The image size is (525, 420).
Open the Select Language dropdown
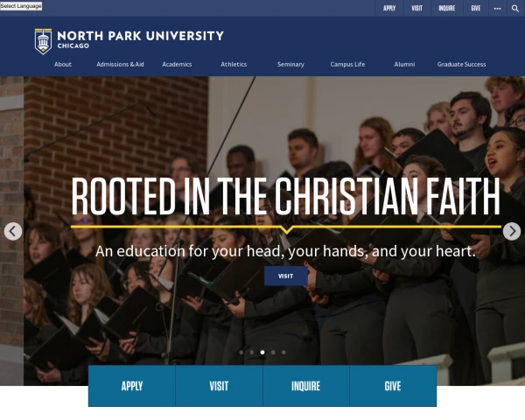click(x=21, y=6)
